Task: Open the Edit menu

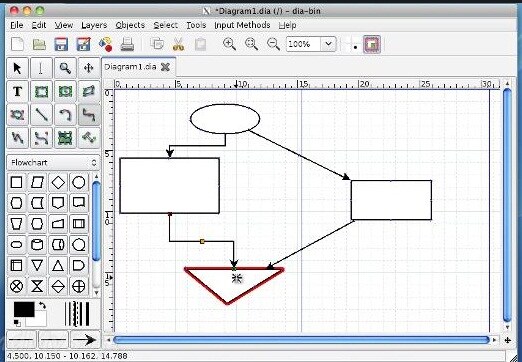Action: pos(39,25)
